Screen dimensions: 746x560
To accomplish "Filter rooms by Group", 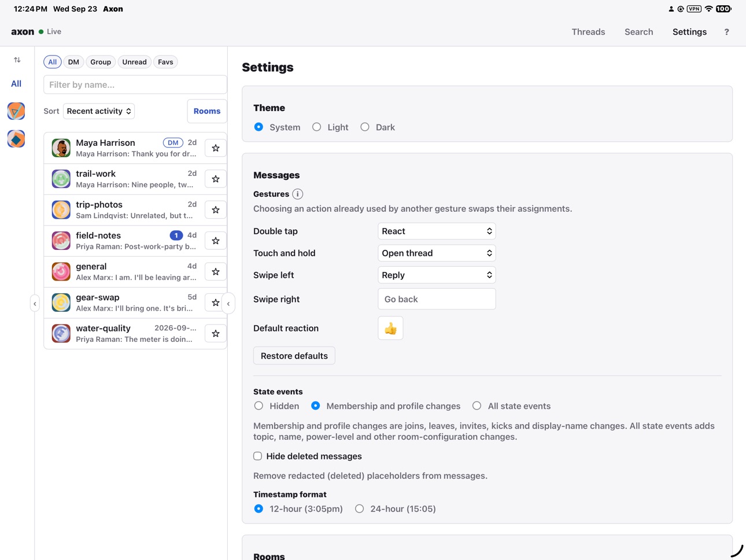I will coord(101,62).
